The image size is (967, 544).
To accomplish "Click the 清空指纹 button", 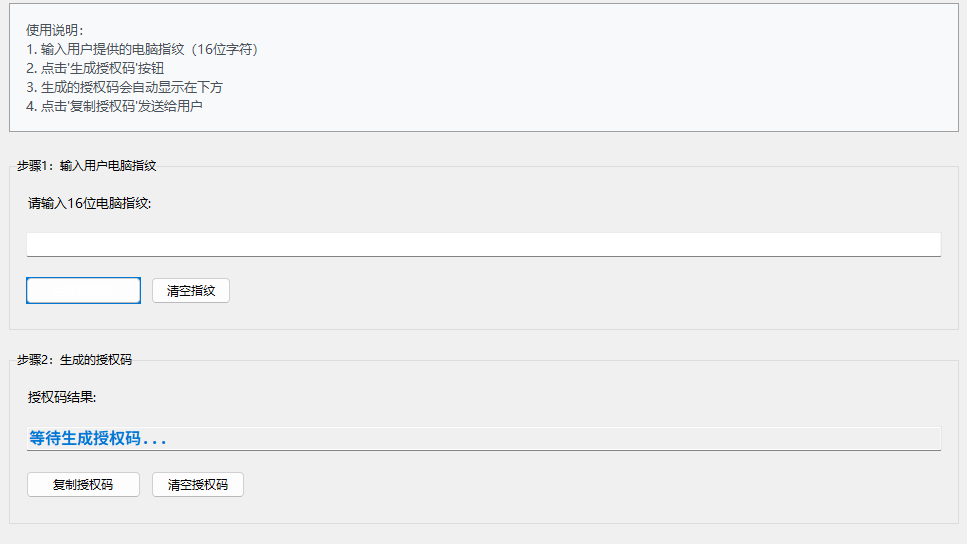I will [191, 291].
